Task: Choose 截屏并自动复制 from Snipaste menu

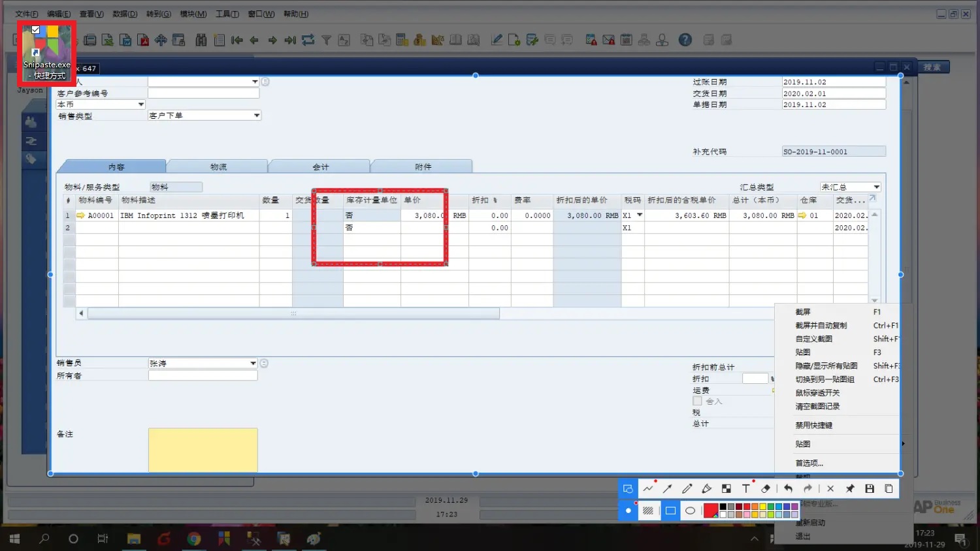Action: (821, 325)
